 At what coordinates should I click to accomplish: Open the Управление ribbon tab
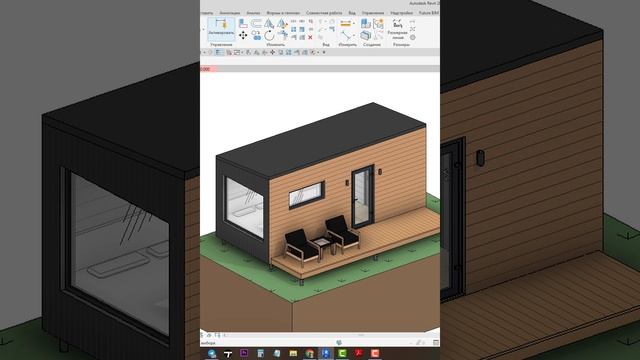point(373,13)
